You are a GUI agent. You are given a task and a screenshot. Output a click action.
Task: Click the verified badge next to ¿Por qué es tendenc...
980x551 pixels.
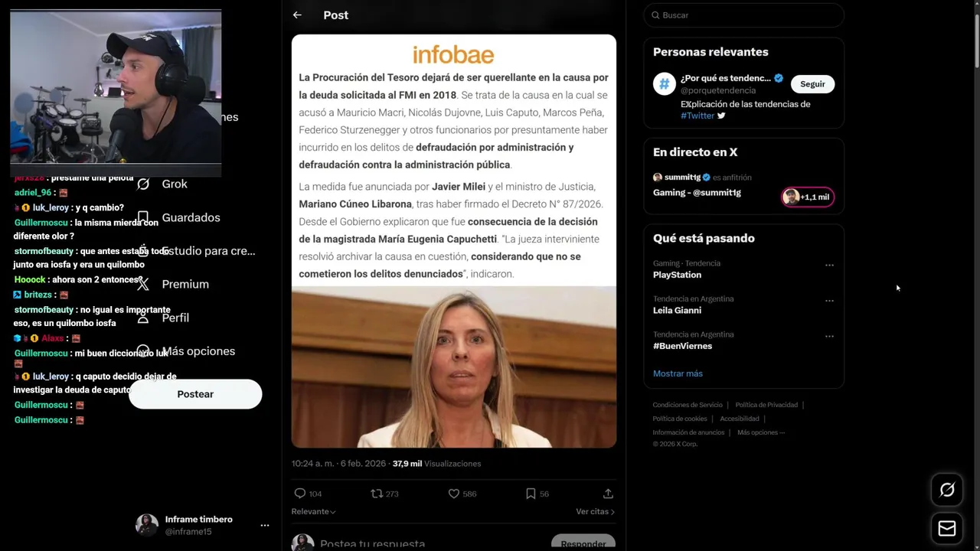click(779, 78)
